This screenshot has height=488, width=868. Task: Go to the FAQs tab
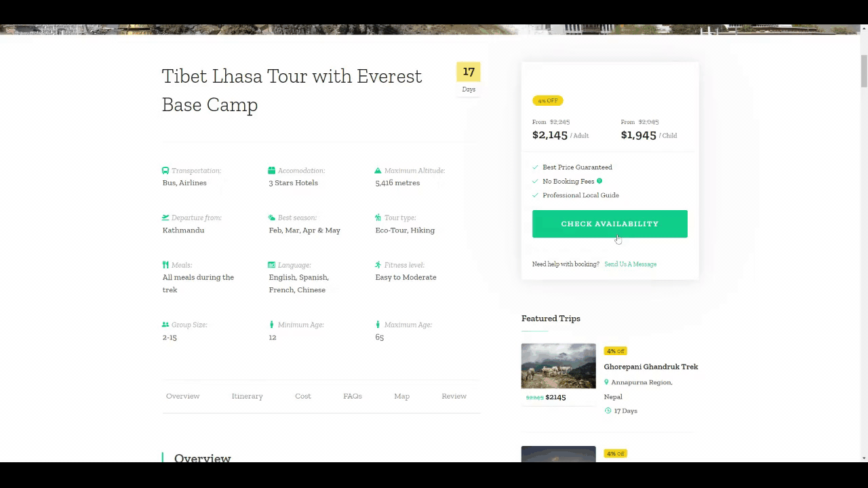pyautogui.click(x=353, y=396)
